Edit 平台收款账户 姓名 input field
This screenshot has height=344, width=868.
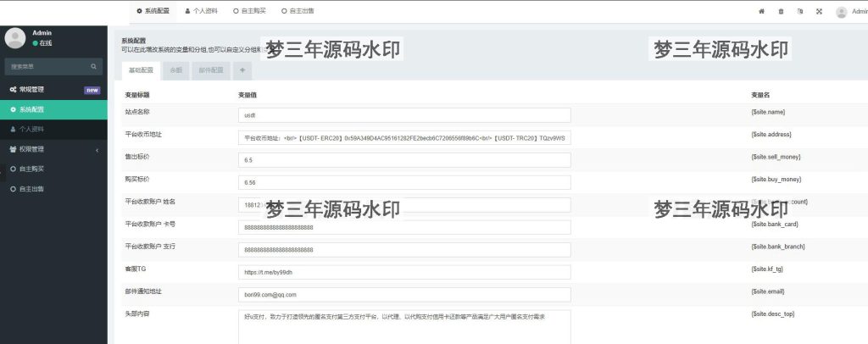[x=404, y=205]
